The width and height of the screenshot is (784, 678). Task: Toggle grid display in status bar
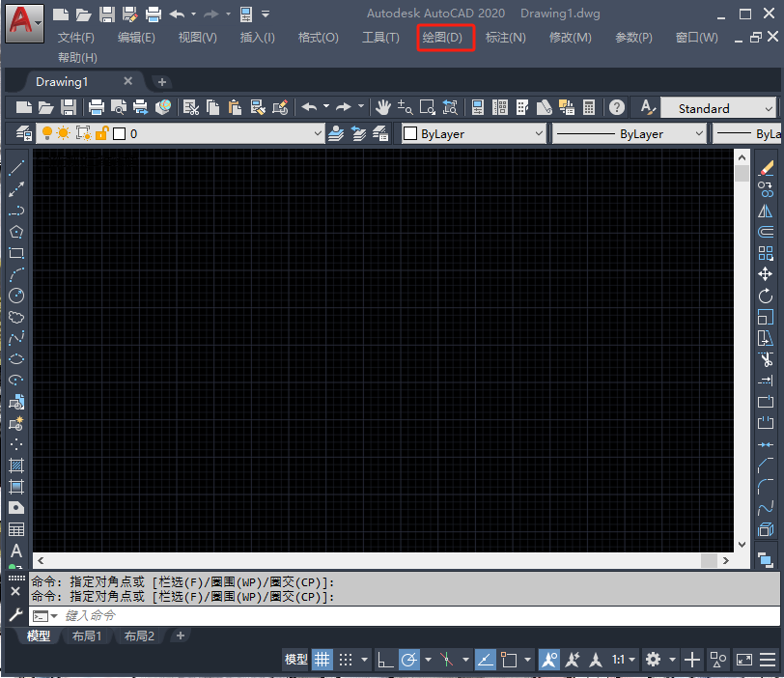click(x=322, y=660)
